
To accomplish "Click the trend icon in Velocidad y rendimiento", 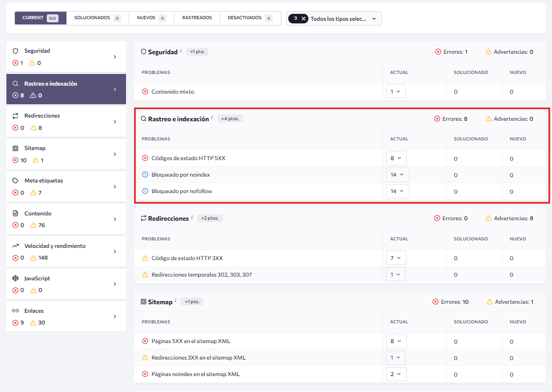I will pos(15,246).
